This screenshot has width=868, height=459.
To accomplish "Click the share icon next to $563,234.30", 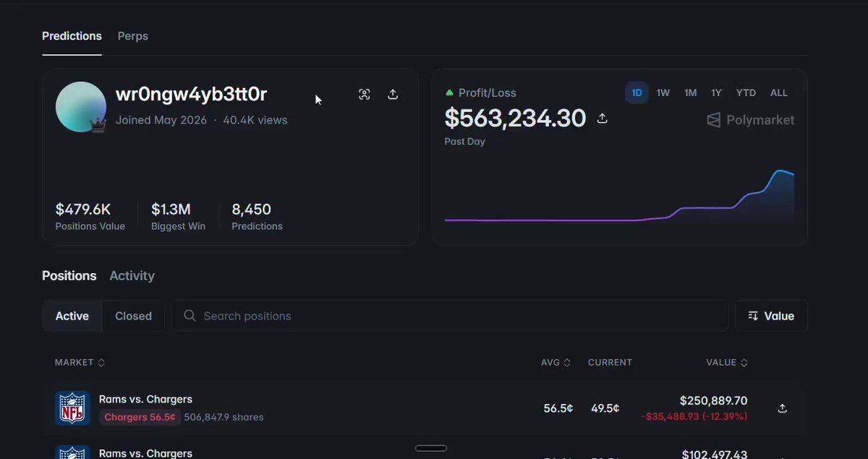I will coord(602,119).
